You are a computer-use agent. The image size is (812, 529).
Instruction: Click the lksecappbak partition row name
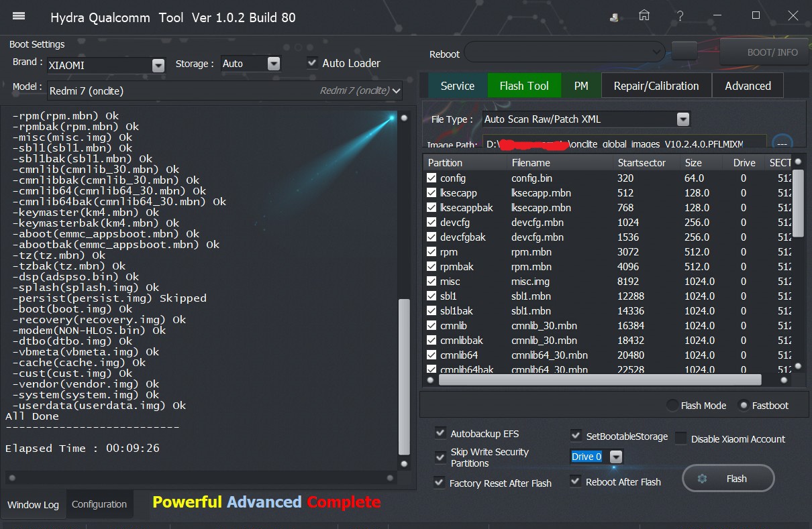[466, 207]
